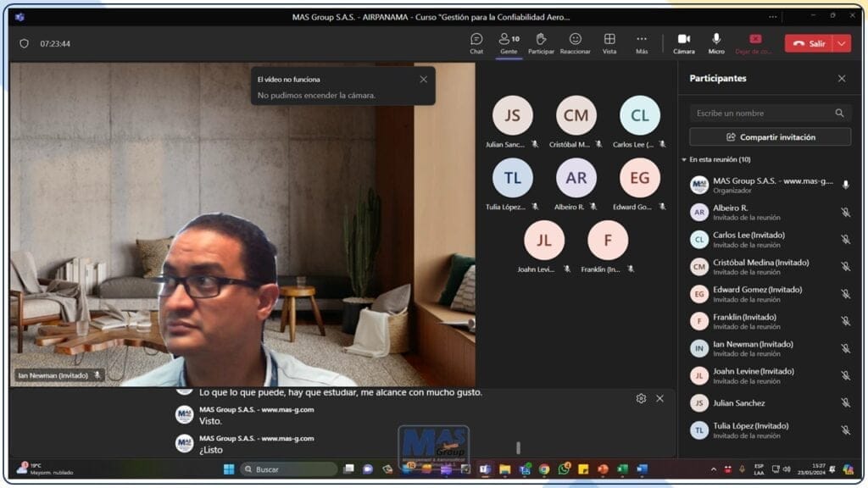Open the captions settings gear

point(641,398)
